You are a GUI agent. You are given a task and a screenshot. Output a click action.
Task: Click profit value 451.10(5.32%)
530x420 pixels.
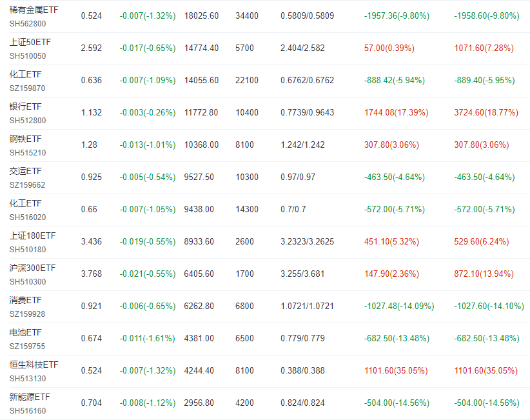click(391, 241)
